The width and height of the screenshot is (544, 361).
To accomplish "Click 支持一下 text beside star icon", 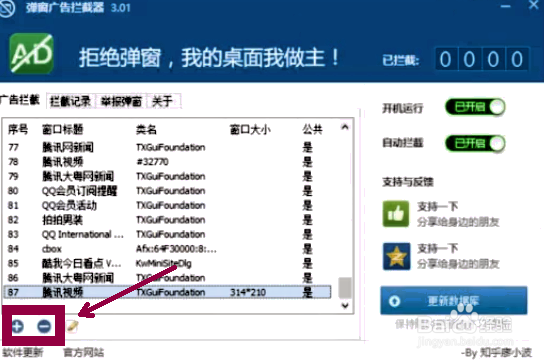I will 437,249.
